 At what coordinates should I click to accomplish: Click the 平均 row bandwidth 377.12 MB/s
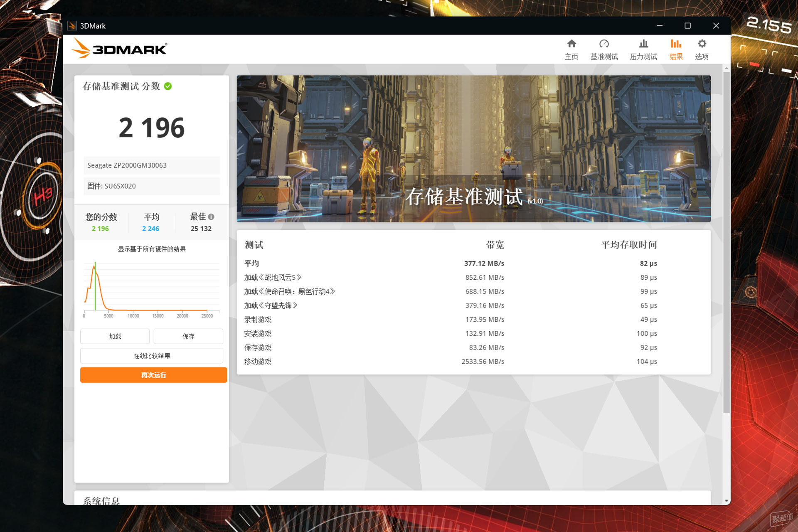[x=484, y=264]
